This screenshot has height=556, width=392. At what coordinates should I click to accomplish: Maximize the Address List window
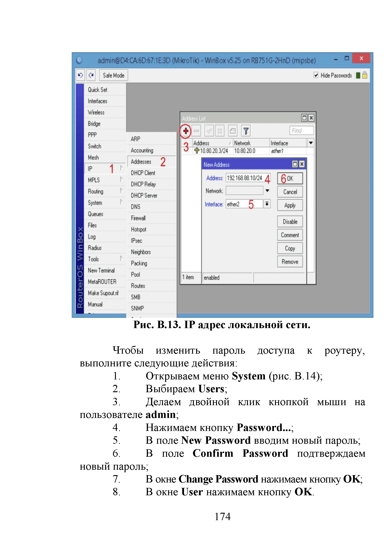(x=304, y=118)
